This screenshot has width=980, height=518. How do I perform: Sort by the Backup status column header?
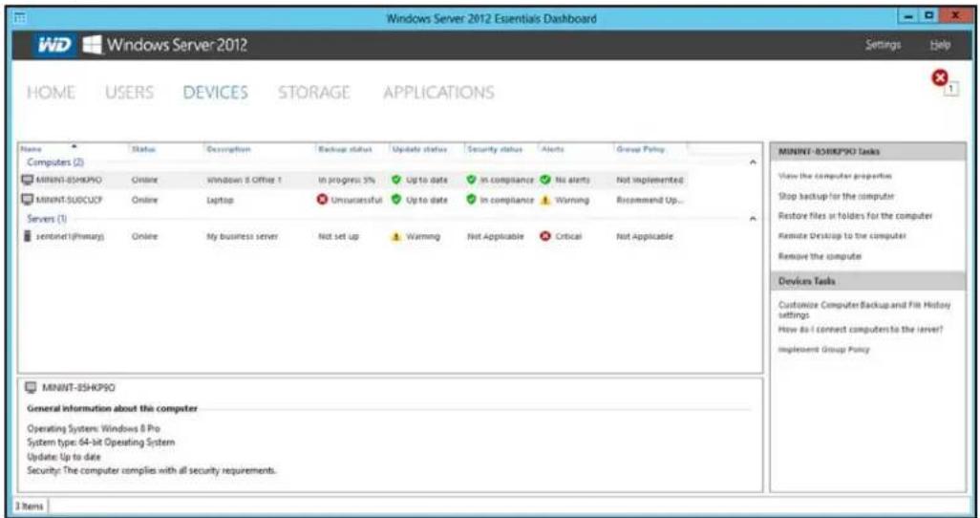click(345, 149)
